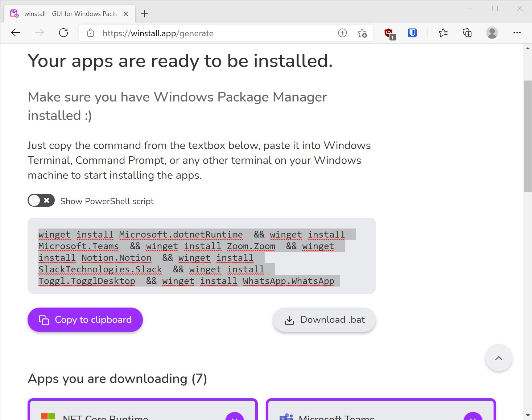This screenshot has width=532, height=420.
Task: Click scrollbar down arrow
Action: pos(528,415)
